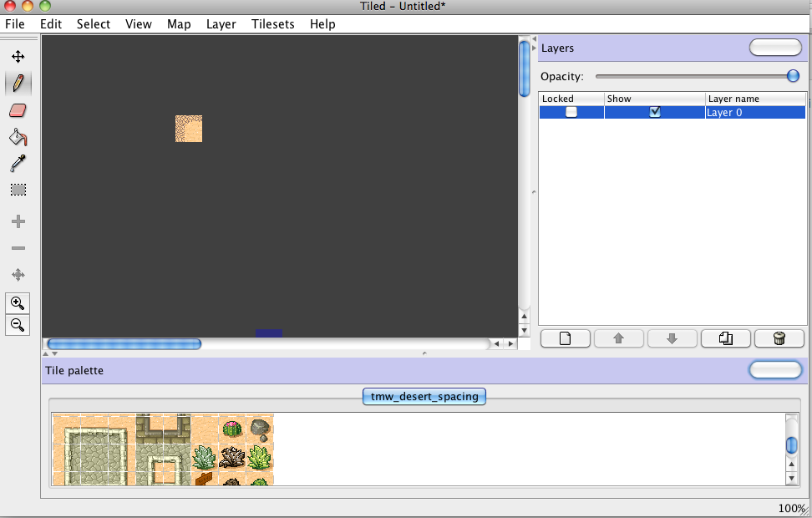The image size is (812, 518).
Task: Open the Edit menu
Action: tap(51, 24)
